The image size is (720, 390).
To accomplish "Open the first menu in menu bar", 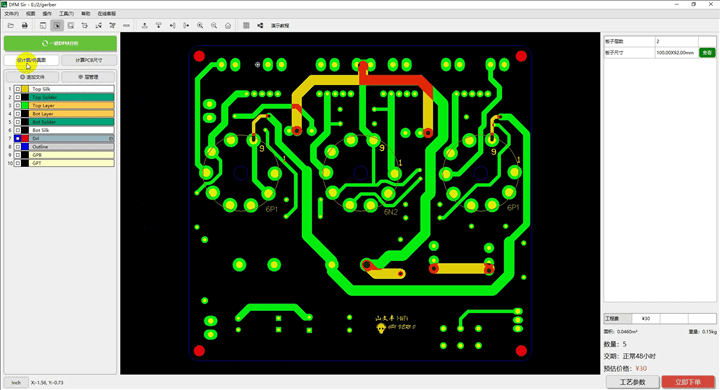I will point(11,14).
